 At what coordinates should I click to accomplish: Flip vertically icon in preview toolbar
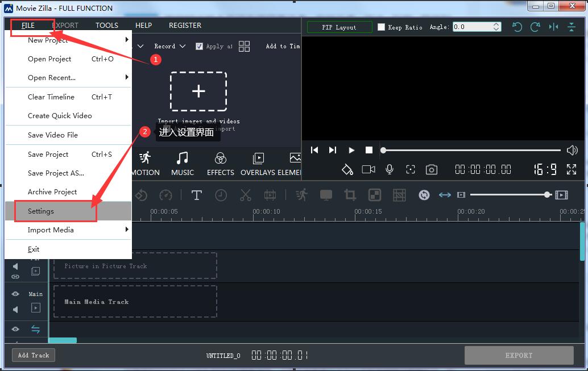click(572, 27)
